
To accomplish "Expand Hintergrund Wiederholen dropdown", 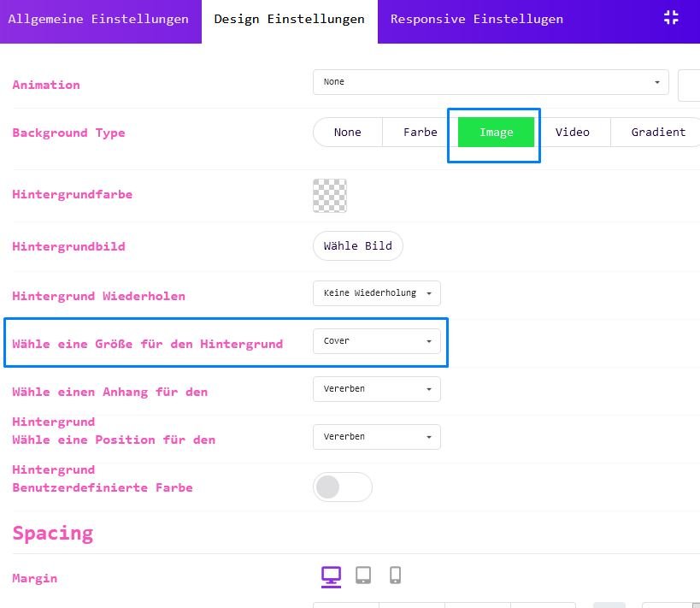I will [377, 293].
